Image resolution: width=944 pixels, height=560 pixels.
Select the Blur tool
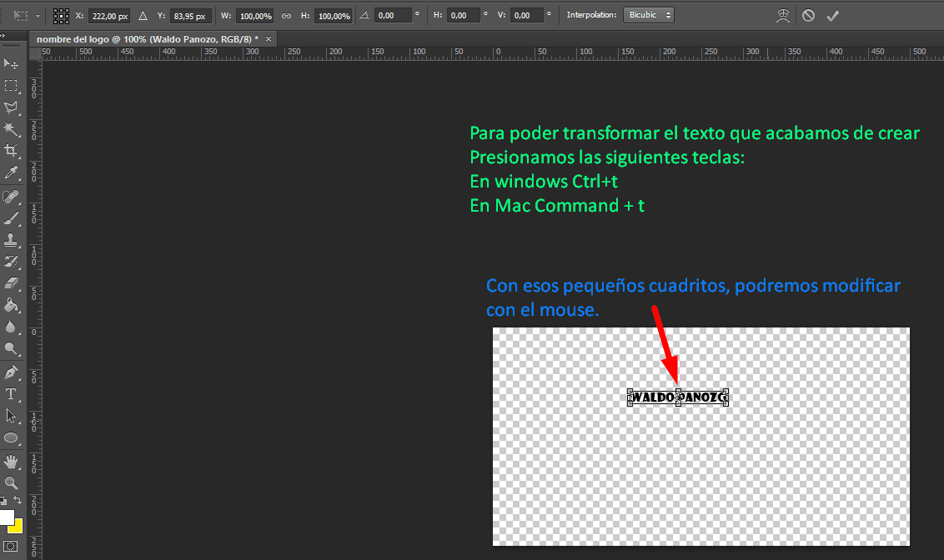11,327
